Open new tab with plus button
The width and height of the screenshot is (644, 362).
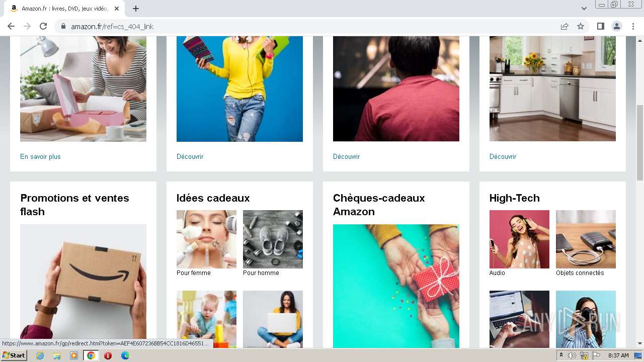136,9
